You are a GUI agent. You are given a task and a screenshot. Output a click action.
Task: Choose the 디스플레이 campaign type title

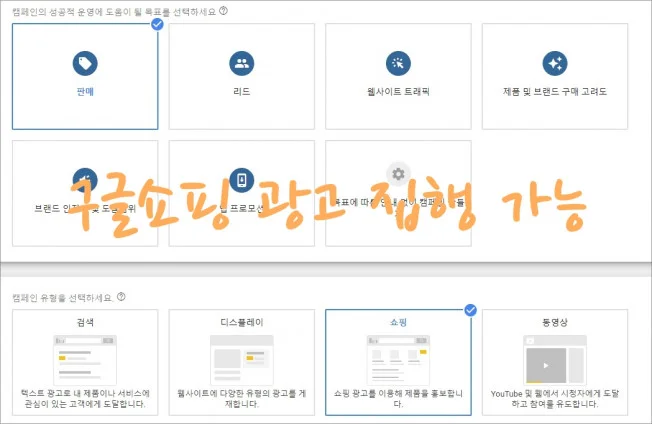point(242,322)
